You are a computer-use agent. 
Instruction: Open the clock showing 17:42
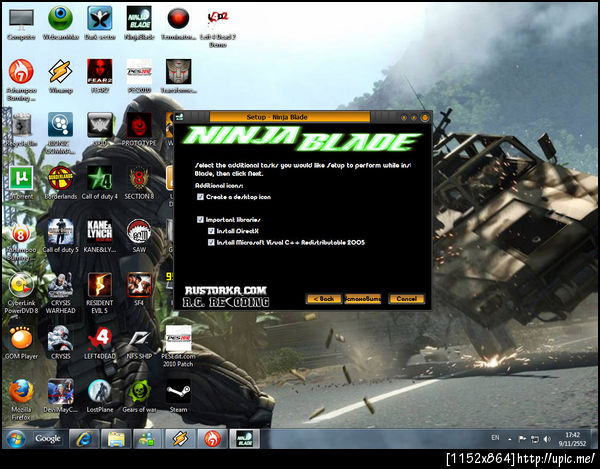(x=572, y=439)
